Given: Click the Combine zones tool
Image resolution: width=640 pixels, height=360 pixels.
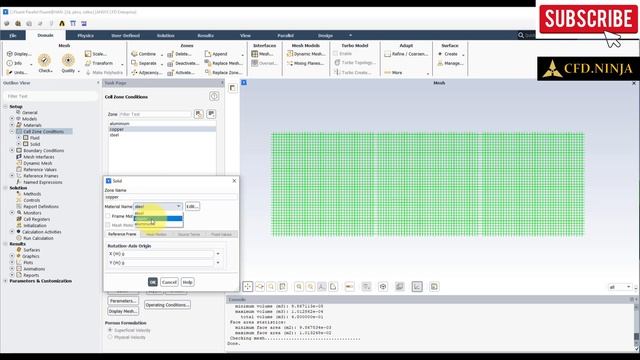Looking at the screenshot, I should 144,54.
